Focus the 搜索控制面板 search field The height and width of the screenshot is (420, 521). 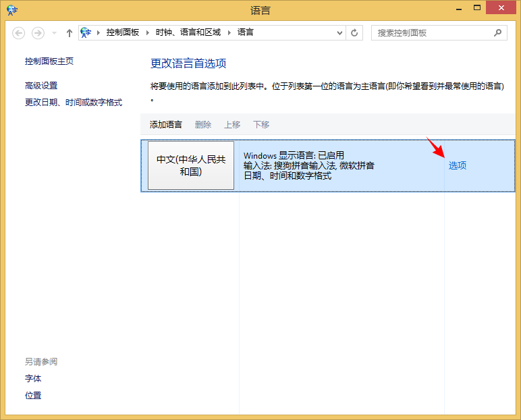[x=439, y=32]
